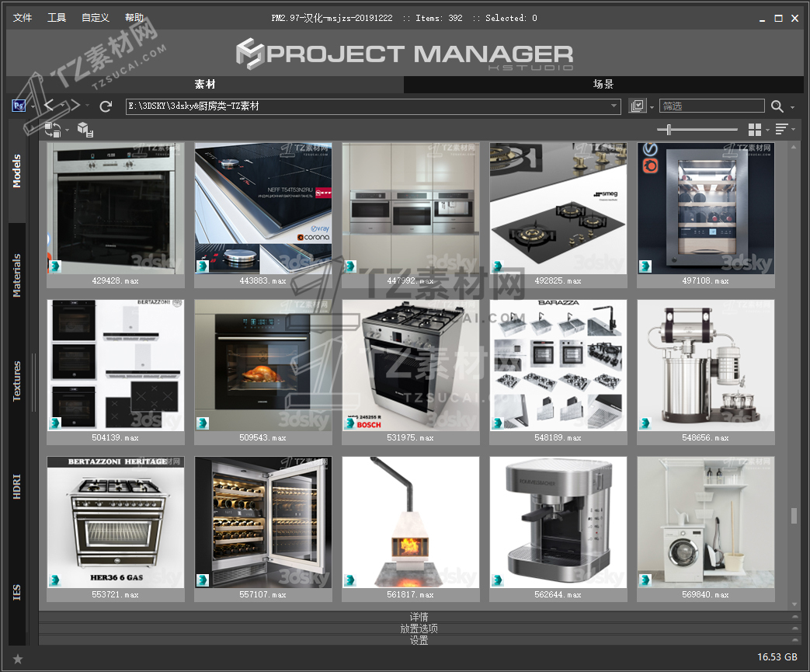Click the save model box icon
Screen dimensions: 810x672
pyautogui.click(x=85, y=130)
